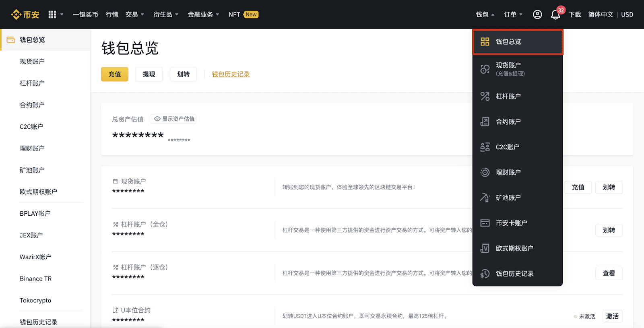Toggle 显示资产估值 to show balance
The width and height of the screenshot is (644, 328).
pyautogui.click(x=174, y=119)
